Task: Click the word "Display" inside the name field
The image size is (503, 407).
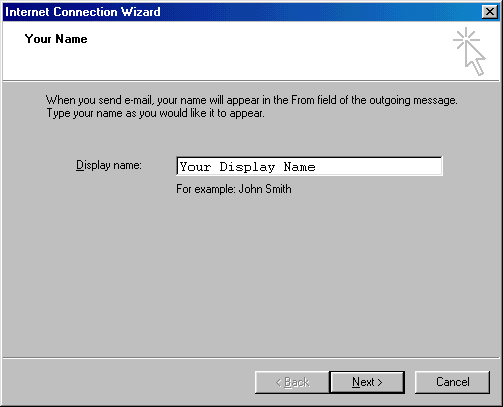Action: pyautogui.click(x=247, y=167)
